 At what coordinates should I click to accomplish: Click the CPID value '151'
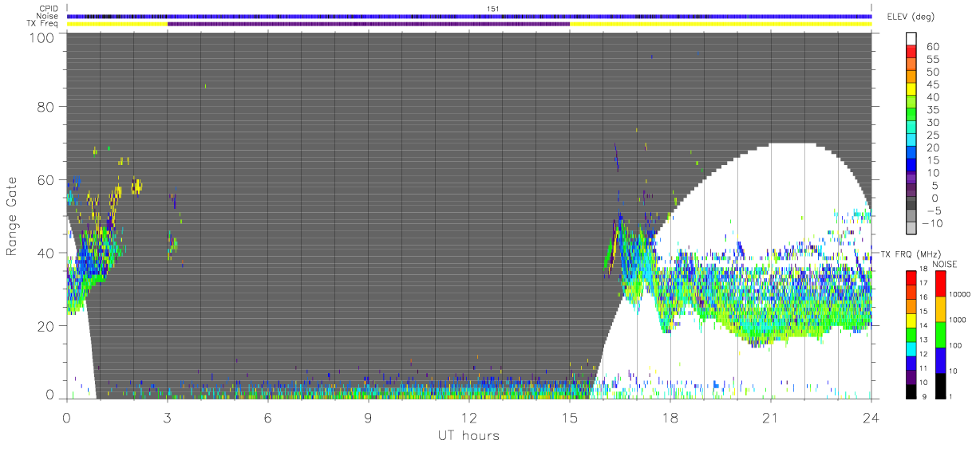coord(493,9)
